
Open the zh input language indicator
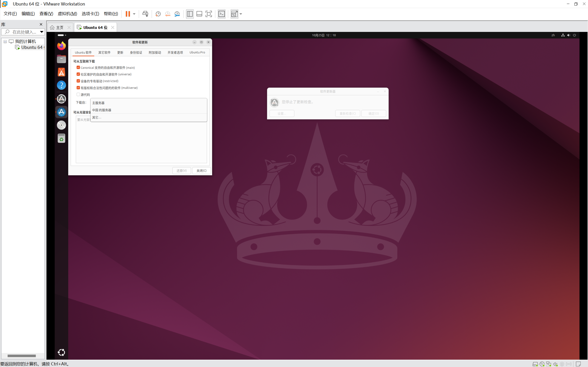[553, 35]
